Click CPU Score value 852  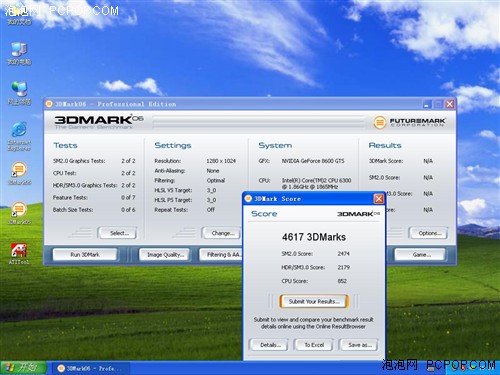pyautogui.click(x=342, y=281)
